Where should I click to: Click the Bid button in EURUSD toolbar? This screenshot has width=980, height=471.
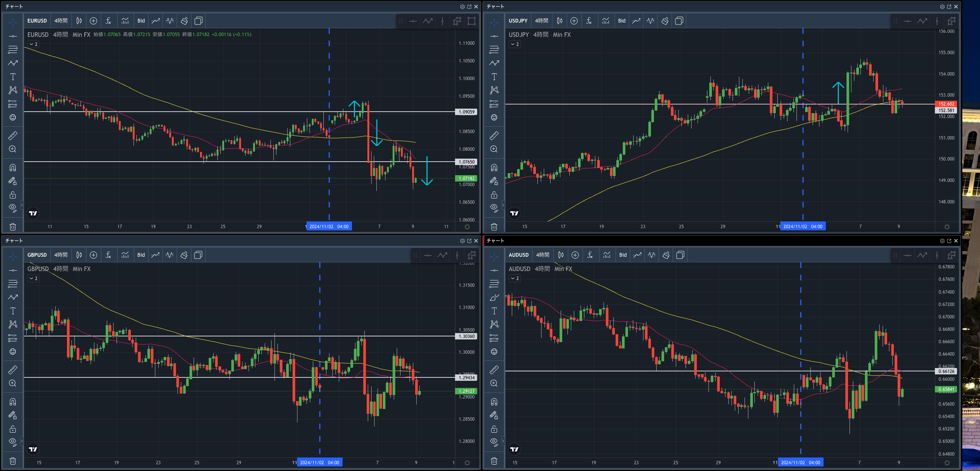tap(141, 21)
